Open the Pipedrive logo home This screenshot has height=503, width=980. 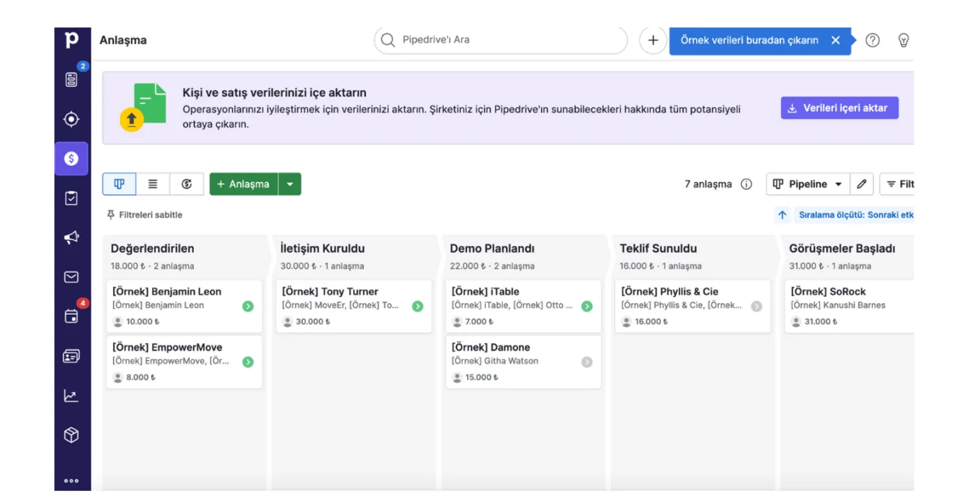71,40
